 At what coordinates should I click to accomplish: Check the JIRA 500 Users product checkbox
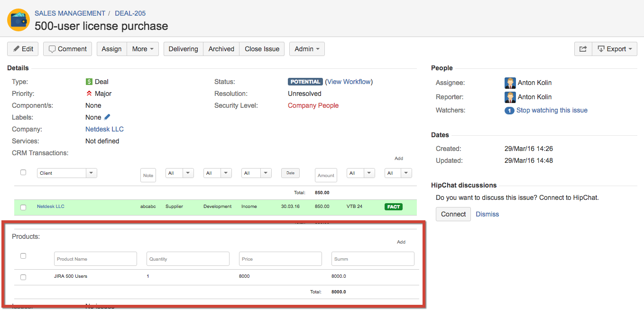pyautogui.click(x=23, y=277)
